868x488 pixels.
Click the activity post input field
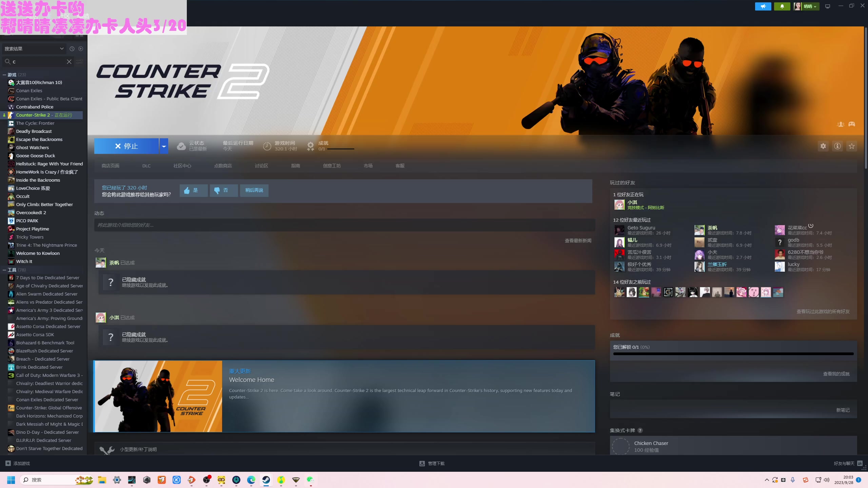344,225
